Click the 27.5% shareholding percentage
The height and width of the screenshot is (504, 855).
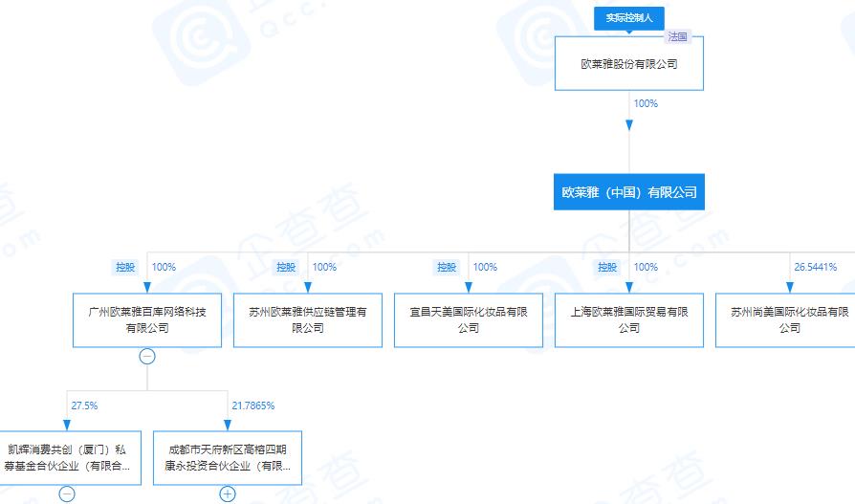point(84,405)
